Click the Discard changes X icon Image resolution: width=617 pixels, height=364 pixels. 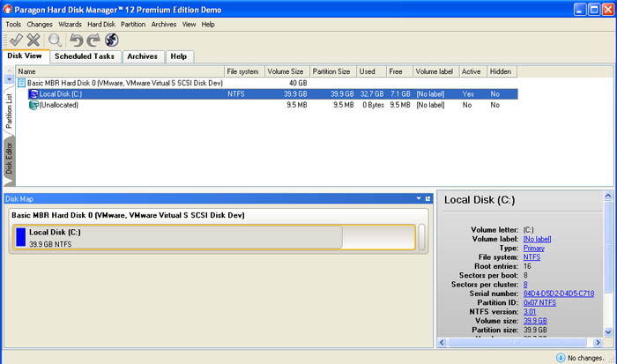click(33, 40)
